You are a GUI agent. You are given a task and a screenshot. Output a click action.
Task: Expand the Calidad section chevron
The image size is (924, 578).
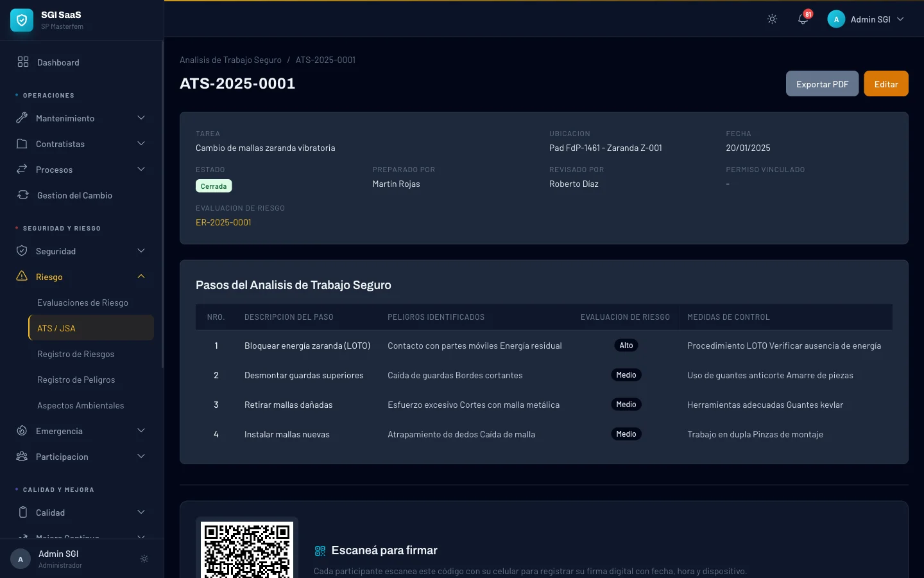pos(141,512)
